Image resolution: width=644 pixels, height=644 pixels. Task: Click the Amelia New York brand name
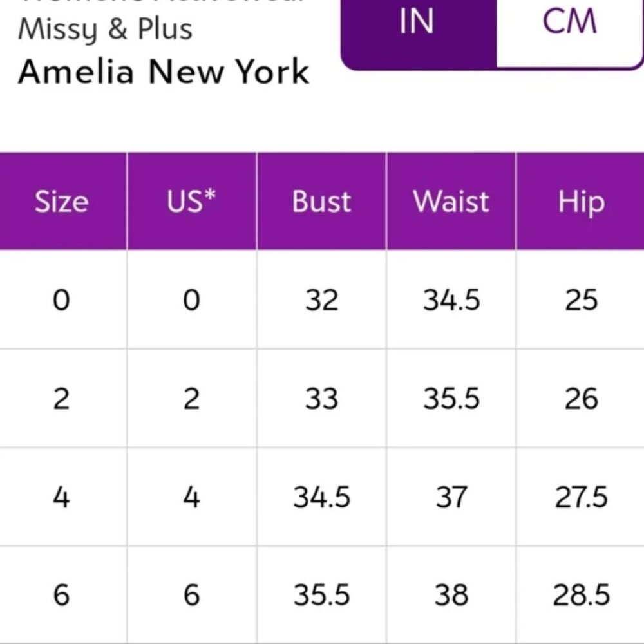(164, 72)
